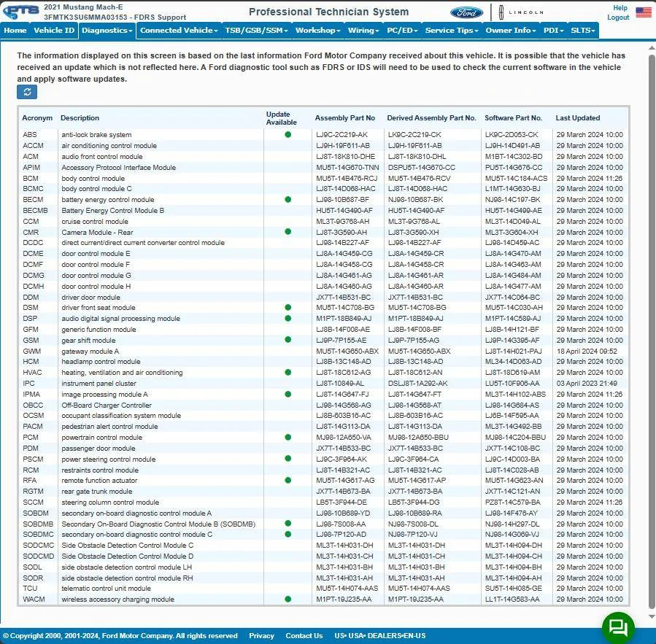Click the green update dot for GSM
Screen dimensions: 656x644
click(x=288, y=340)
